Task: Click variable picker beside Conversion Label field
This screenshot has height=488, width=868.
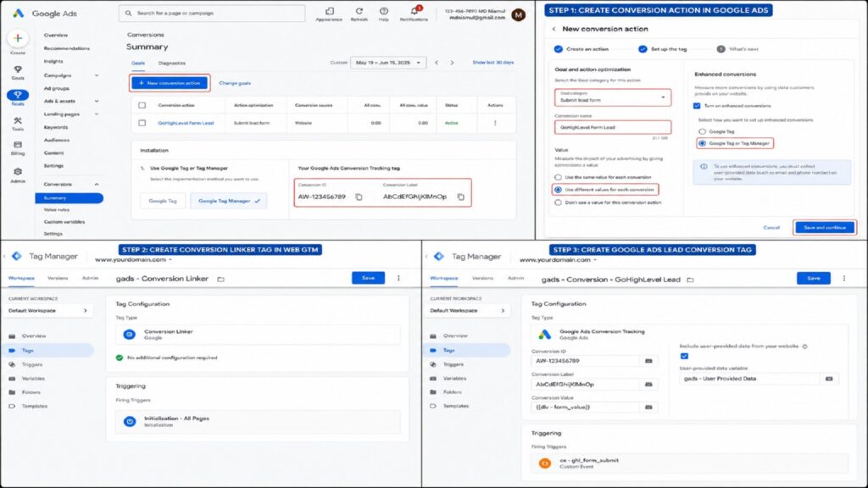Action: click(648, 384)
